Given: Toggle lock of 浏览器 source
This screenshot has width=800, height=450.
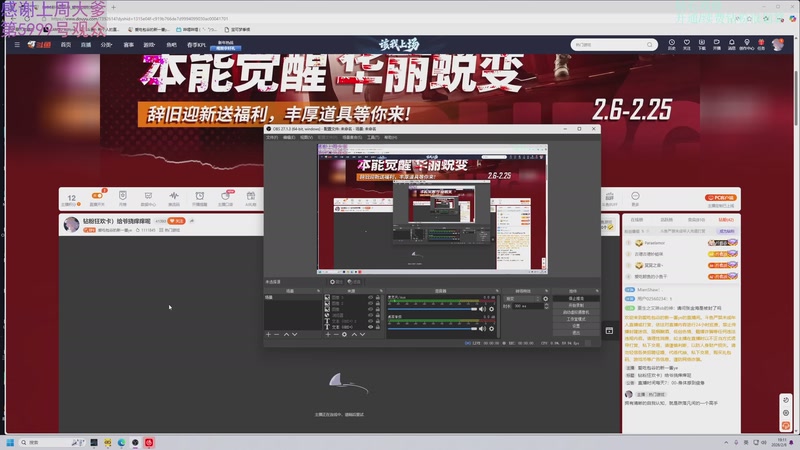Looking at the screenshot, I should tap(378, 315).
